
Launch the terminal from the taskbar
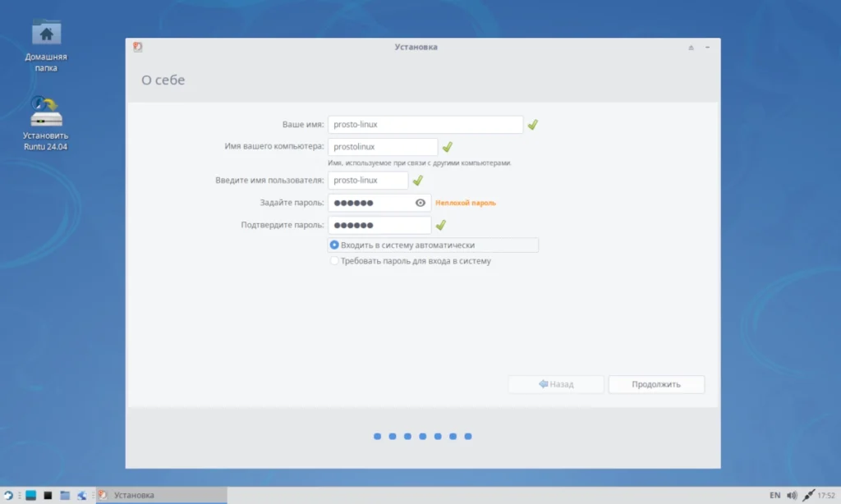click(48, 496)
